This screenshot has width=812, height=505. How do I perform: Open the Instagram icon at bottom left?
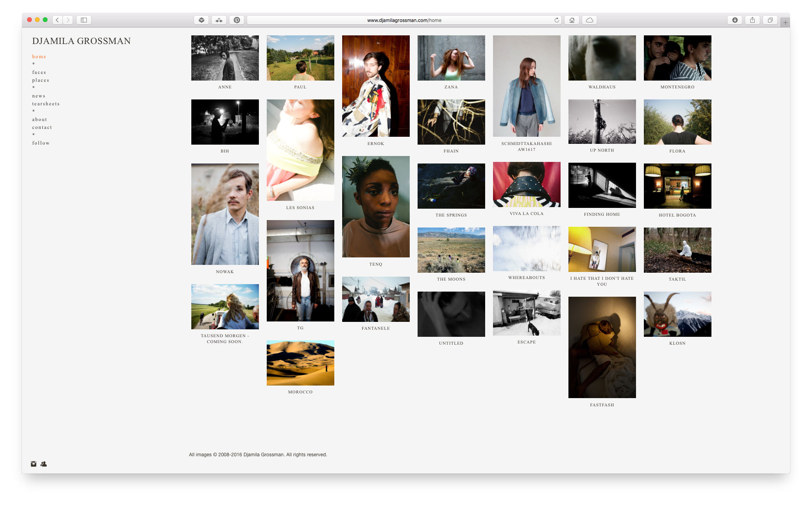click(x=34, y=464)
